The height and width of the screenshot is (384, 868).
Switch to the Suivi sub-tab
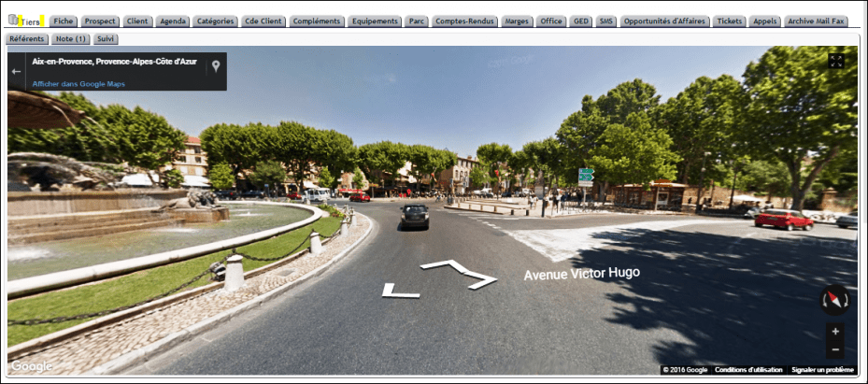tap(106, 39)
